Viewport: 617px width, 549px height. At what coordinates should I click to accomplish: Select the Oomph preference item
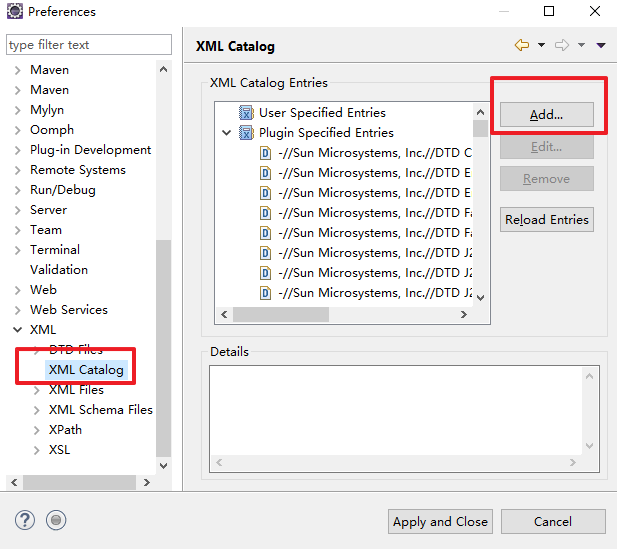coord(52,130)
